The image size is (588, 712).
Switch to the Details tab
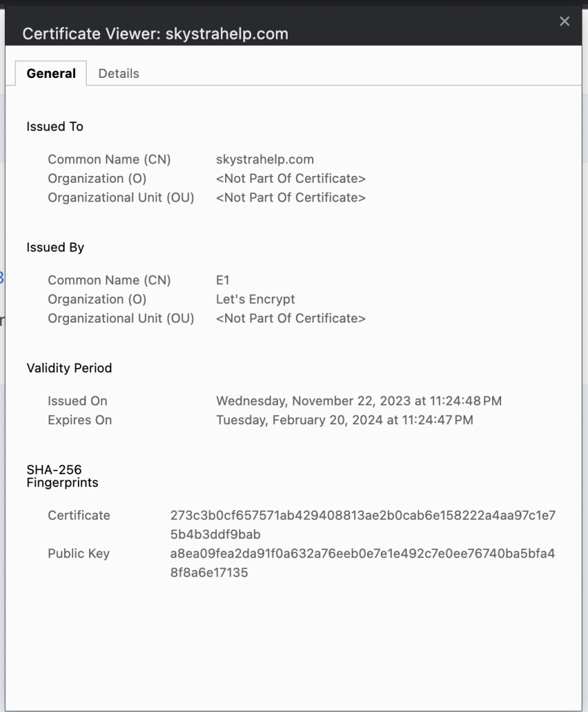pyautogui.click(x=119, y=74)
